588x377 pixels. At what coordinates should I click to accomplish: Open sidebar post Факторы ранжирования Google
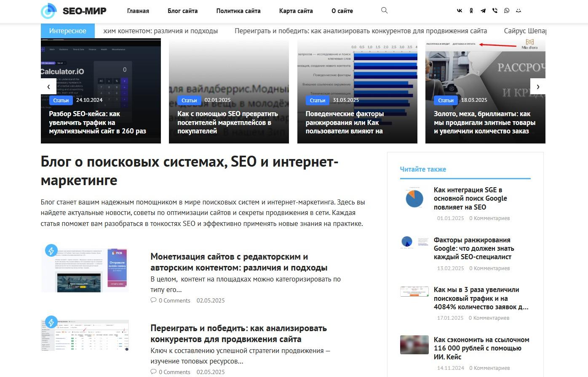(x=474, y=248)
